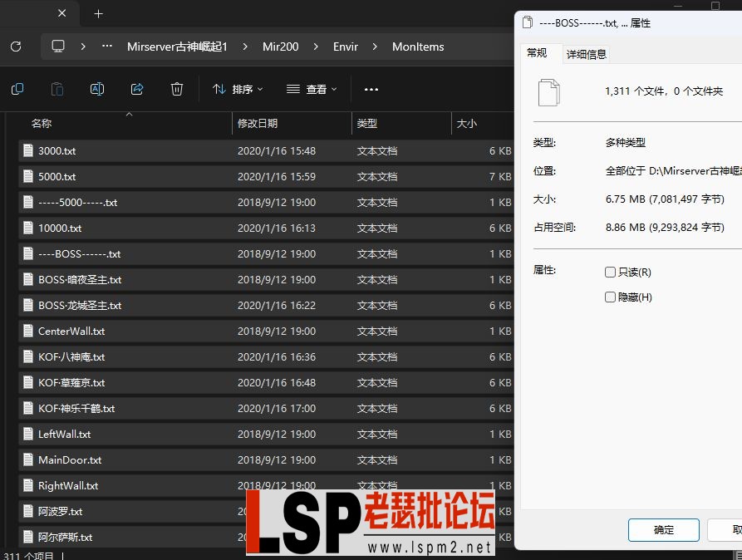The height and width of the screenshot is (560, 742).
Task: Click the Copy toolbar icon
Action: (x=17, y=89)
